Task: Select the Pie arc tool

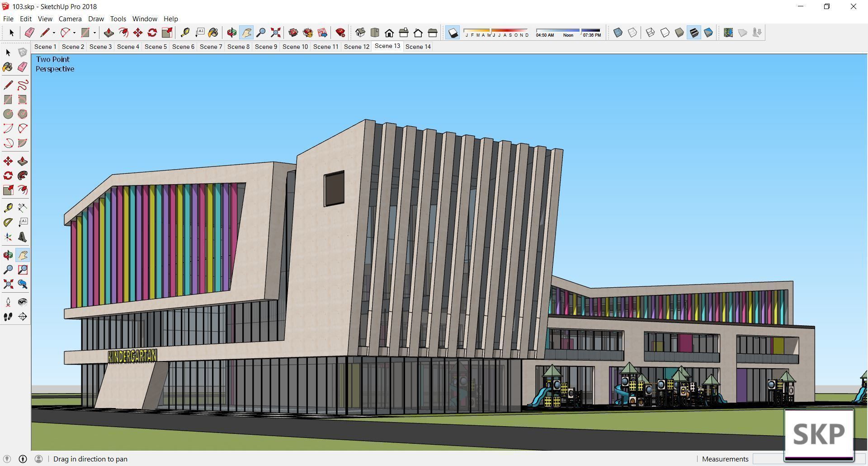Action: [22, 143]
